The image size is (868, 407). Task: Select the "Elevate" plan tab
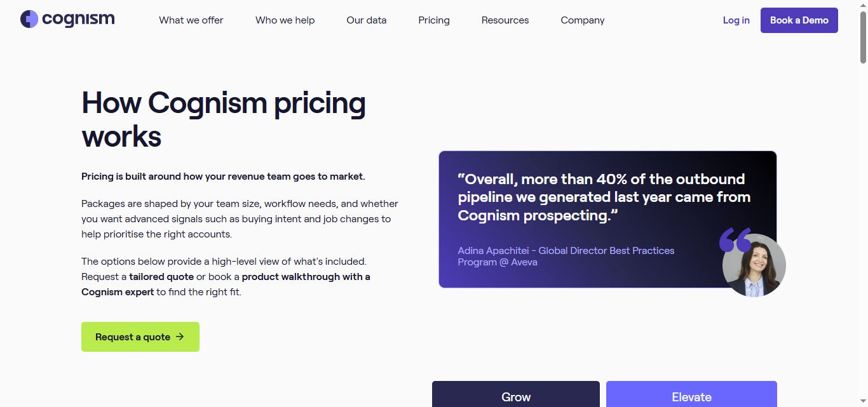point(691,396)
